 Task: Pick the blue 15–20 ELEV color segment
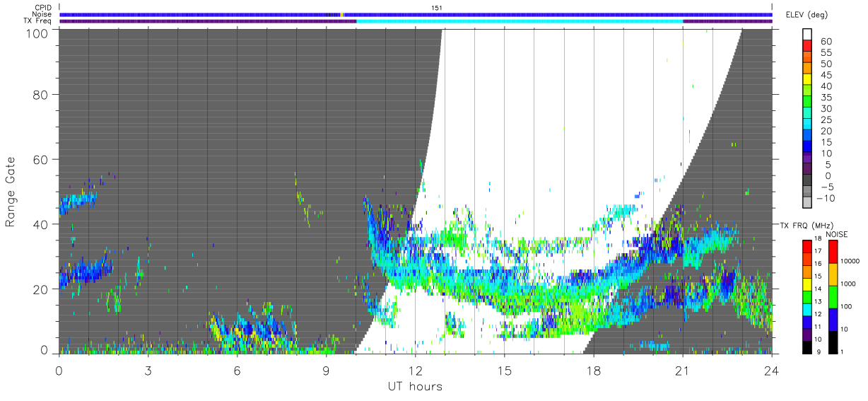click(809, 136)
